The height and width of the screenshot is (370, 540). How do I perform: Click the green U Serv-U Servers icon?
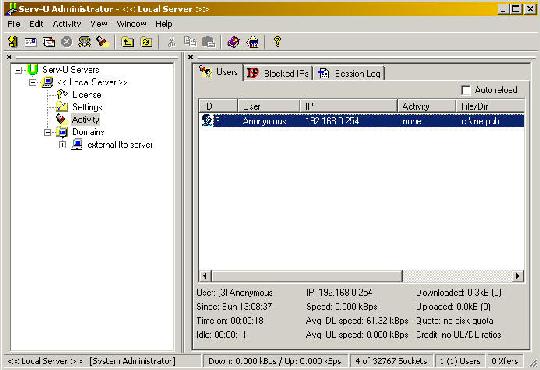(x=33, y=70)
